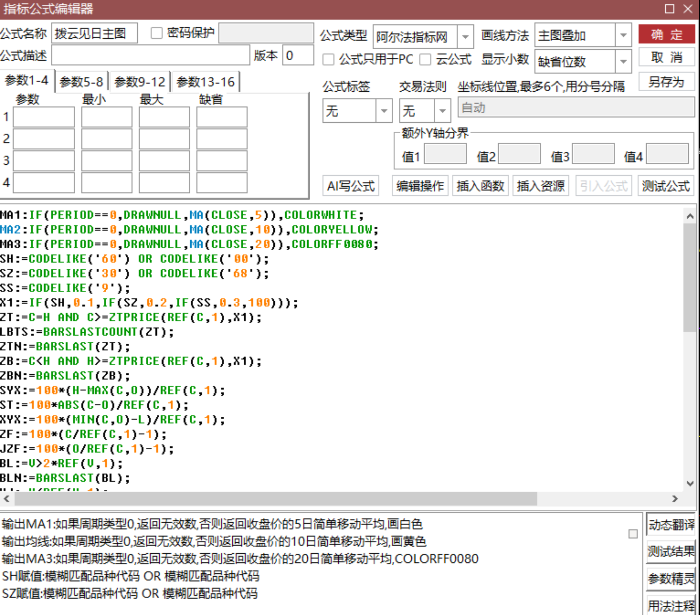The height and width of the screenshot is (615, 700).
Task: Click the MA3 COLORFF0080 code line
Action: click(189, 244)
